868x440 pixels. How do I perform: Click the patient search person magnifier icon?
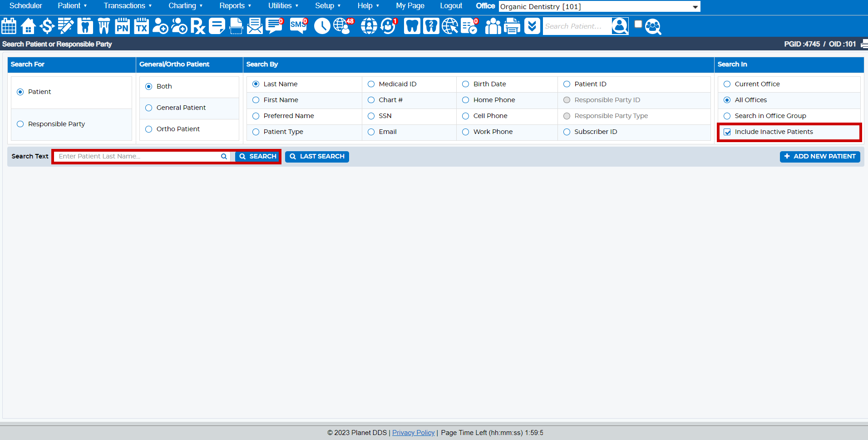point(620,26)
